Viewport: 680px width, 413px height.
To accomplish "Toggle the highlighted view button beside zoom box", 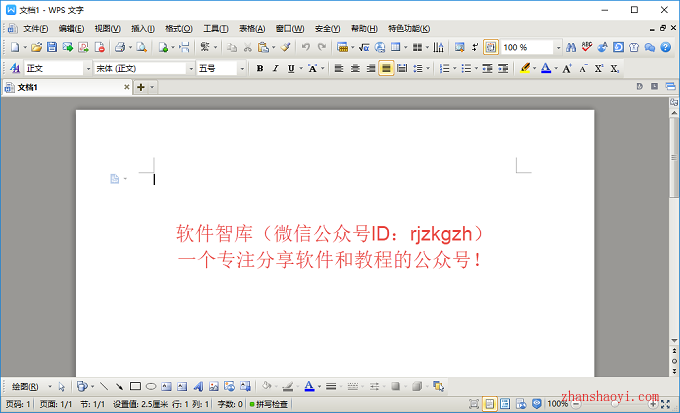I will point(490,47).
